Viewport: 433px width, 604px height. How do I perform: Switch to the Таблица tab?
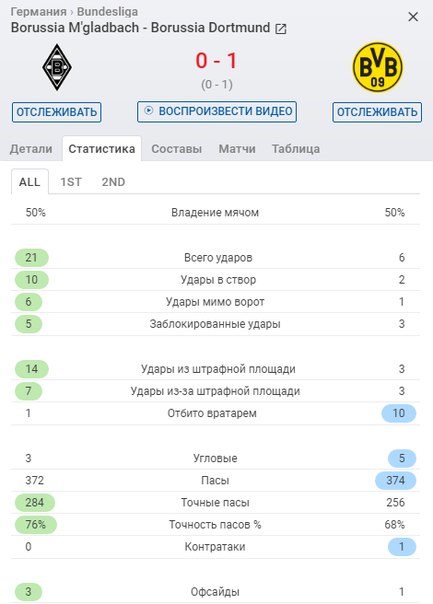(296, 149)
